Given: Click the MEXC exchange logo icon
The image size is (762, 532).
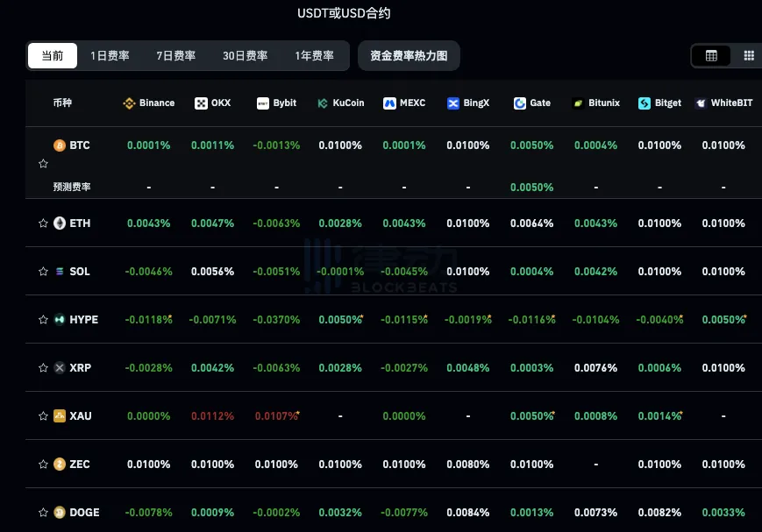Looking at the screenshot, I should [389, 103].
